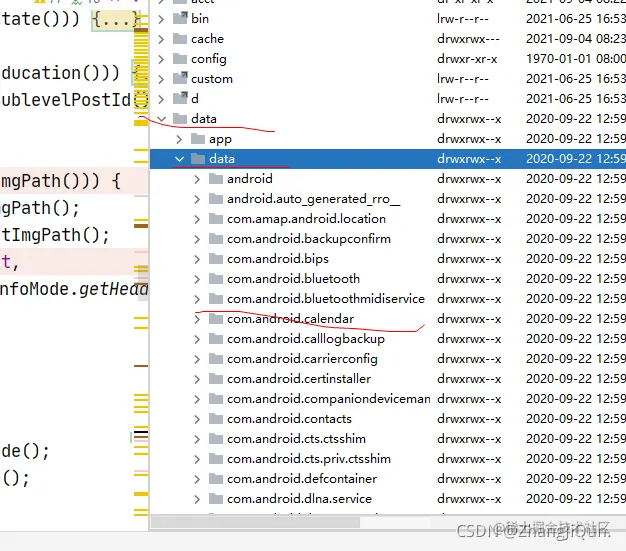This screenshot has height=551, width=626.
Task: Select com.android.cts.priv.ctsshim entry
Action: [x=309, y=459]
